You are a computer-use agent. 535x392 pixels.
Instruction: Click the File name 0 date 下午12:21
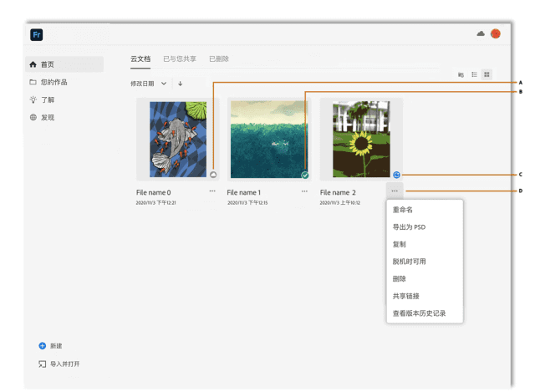click(x=156, y=202)
